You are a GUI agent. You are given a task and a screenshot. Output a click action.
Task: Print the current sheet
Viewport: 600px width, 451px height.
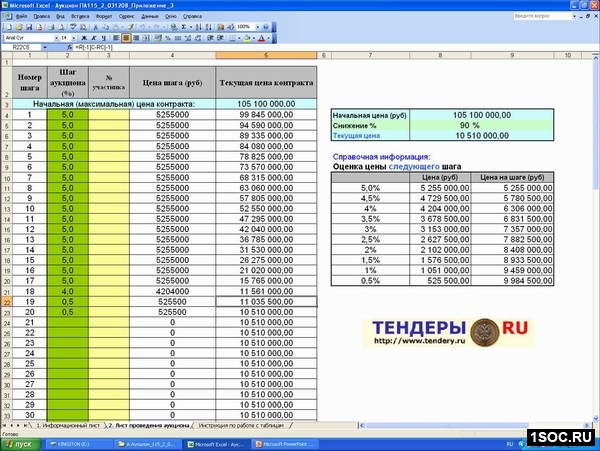tap(51, 27)
